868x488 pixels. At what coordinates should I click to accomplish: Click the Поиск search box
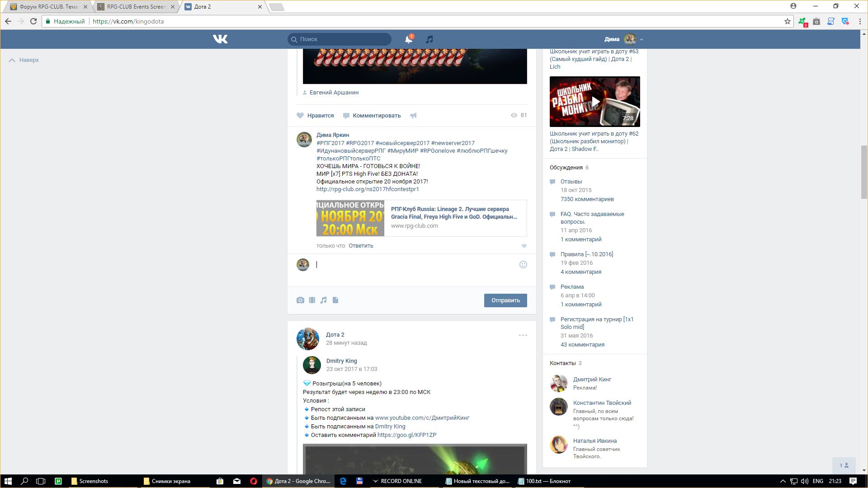pyautogui.click(x=340, y=39)
